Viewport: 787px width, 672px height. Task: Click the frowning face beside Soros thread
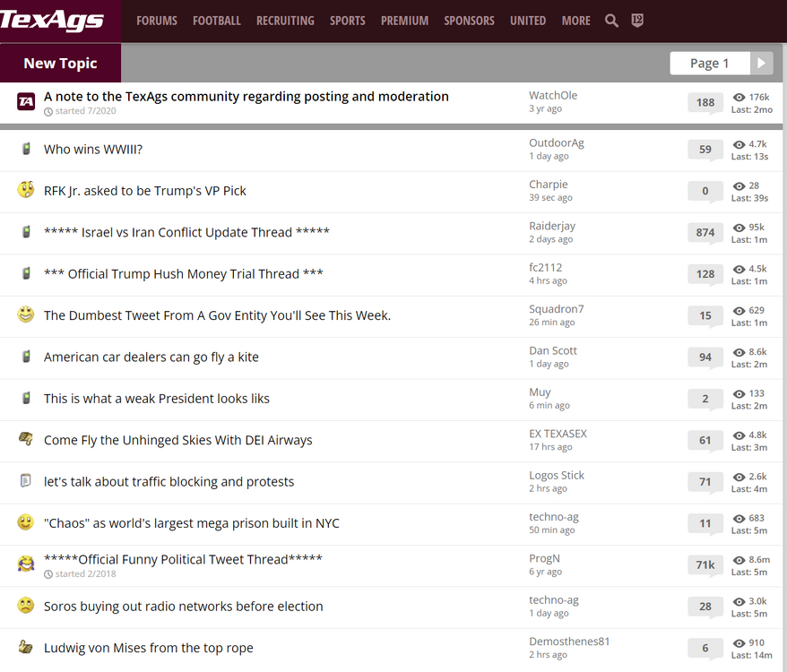26,606
